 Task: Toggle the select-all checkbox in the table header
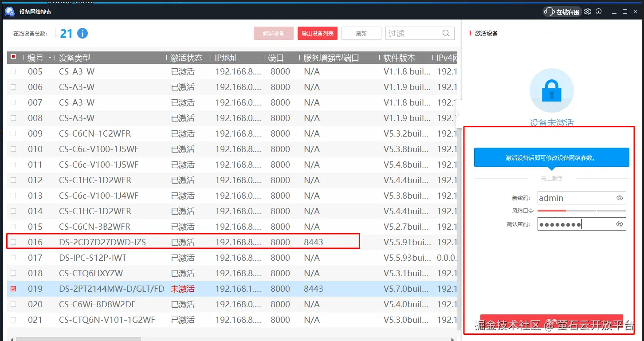click(13, 57)
